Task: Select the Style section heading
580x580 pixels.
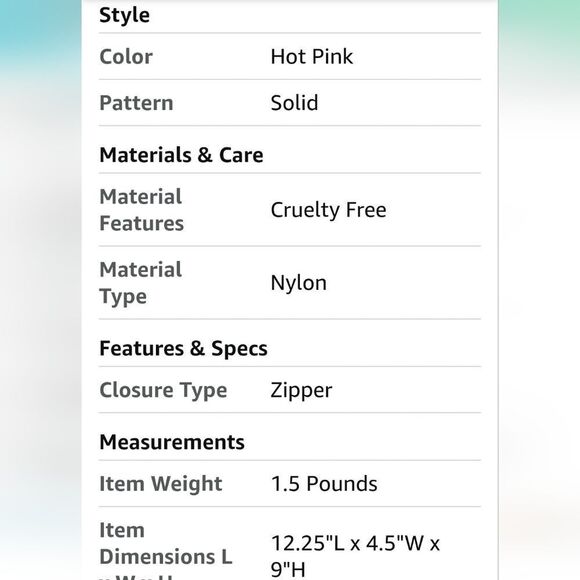Action: tap(124, 16)
